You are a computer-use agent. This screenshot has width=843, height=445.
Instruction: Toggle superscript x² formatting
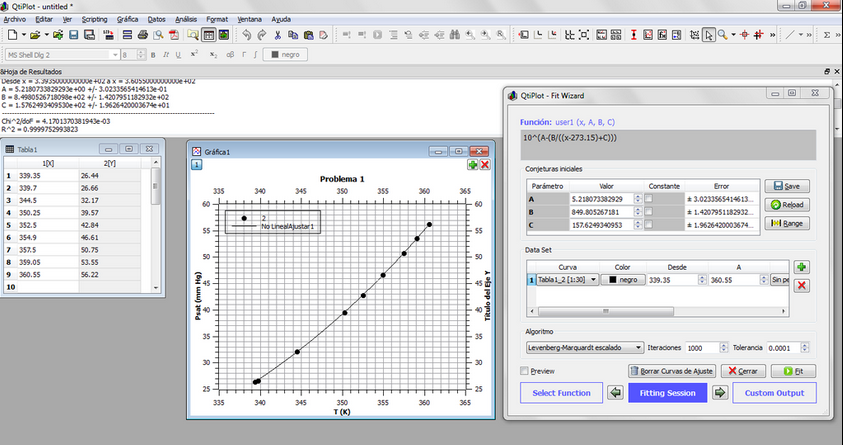[x=194, y=54]
